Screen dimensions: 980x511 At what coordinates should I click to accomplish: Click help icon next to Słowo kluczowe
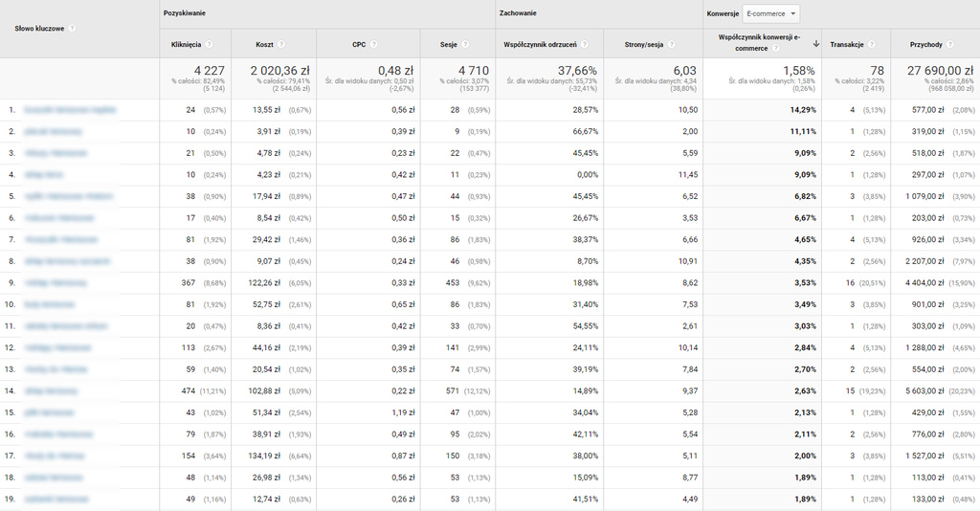coord(72,28)
